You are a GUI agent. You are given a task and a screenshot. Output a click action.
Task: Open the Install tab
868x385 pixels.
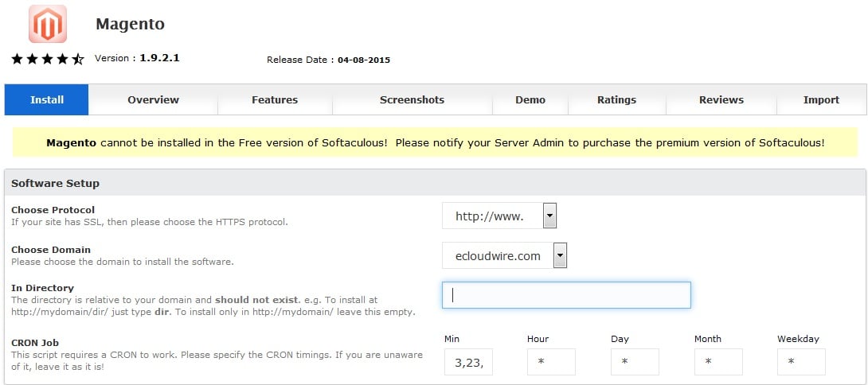coord(46,100)
